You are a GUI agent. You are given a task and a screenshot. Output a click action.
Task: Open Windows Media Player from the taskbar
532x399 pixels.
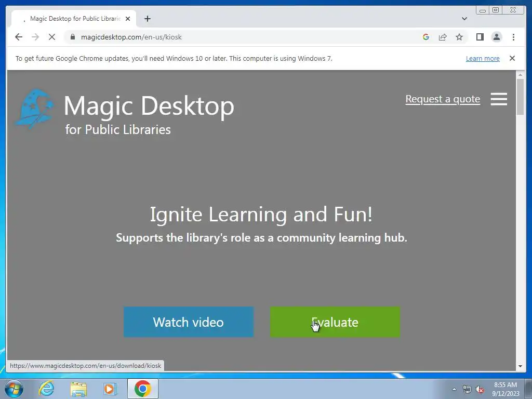(x=110, y=389)
